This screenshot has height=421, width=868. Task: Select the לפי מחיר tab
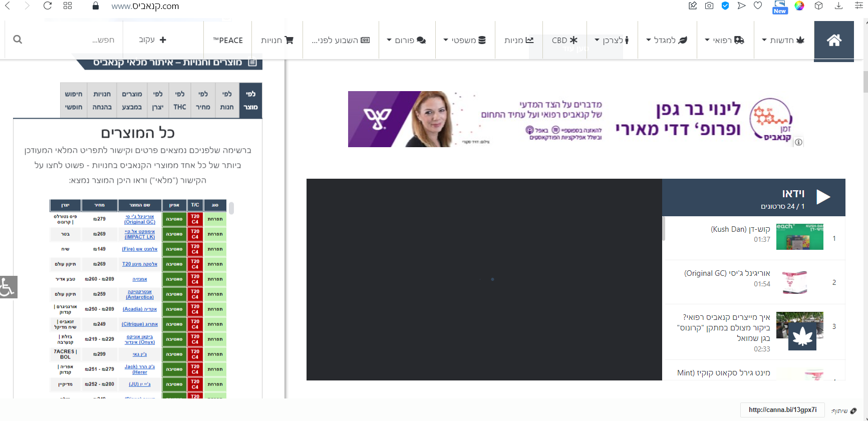[x=203, y=100]
